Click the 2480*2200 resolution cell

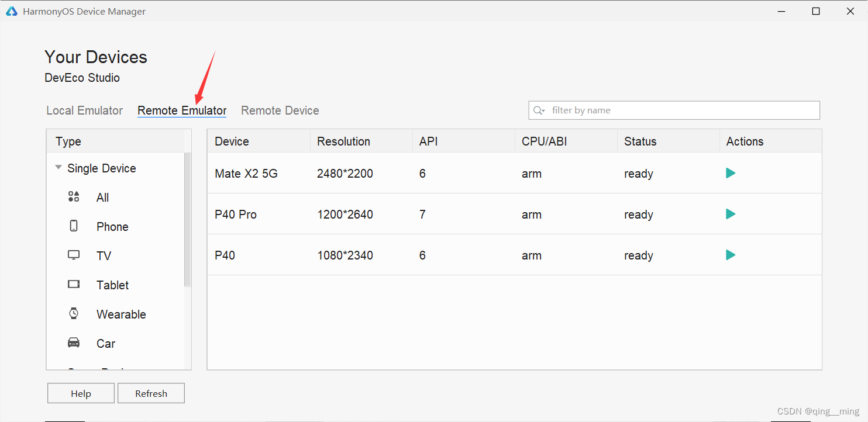345,174
